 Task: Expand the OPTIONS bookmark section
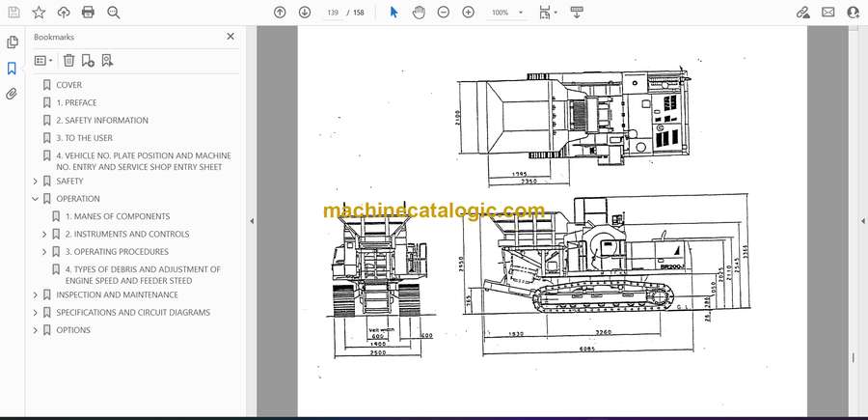pos(36,330)
